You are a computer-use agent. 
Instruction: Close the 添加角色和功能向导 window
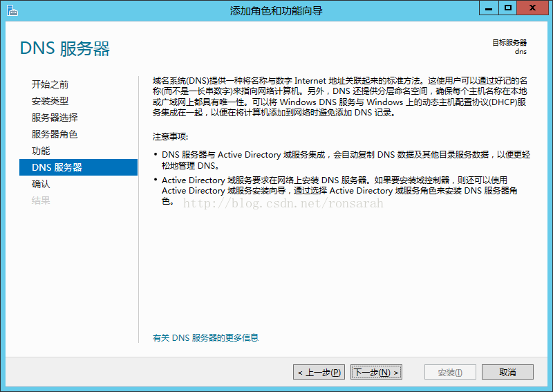tap(533, 8)
